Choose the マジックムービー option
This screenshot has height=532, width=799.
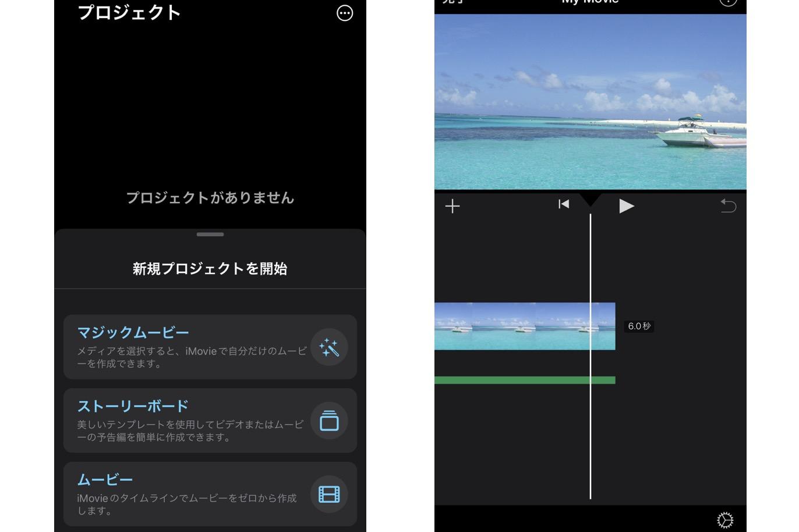coord(210,347)
